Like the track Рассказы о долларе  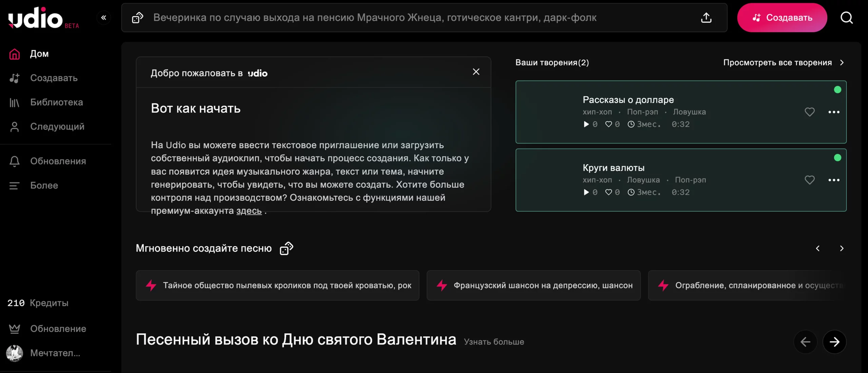pos(809,112)
